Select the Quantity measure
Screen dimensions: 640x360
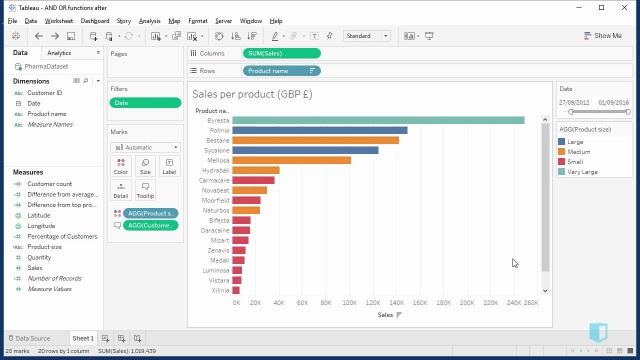point(39,258)
